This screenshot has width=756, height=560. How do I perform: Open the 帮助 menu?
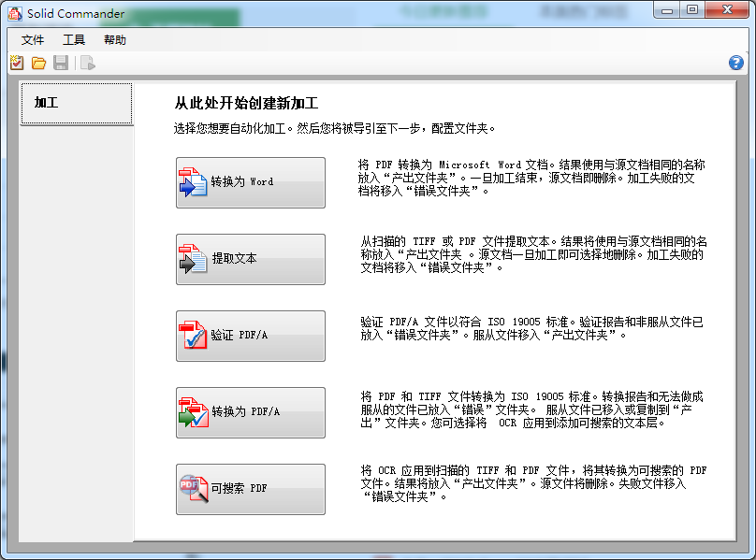[115, 40]
